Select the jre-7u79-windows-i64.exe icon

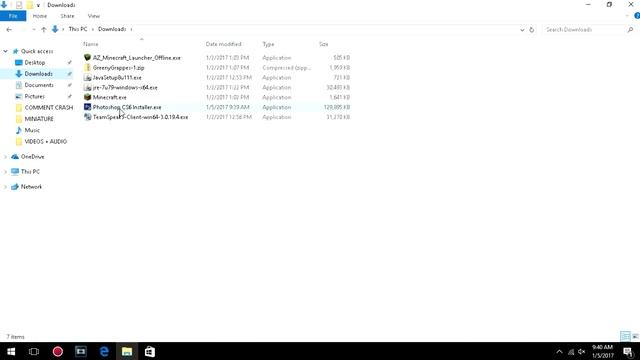click(87, 87)
